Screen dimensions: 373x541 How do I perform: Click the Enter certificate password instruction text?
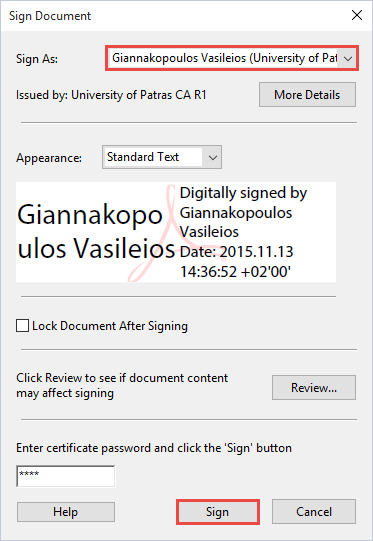coord(154,448)
